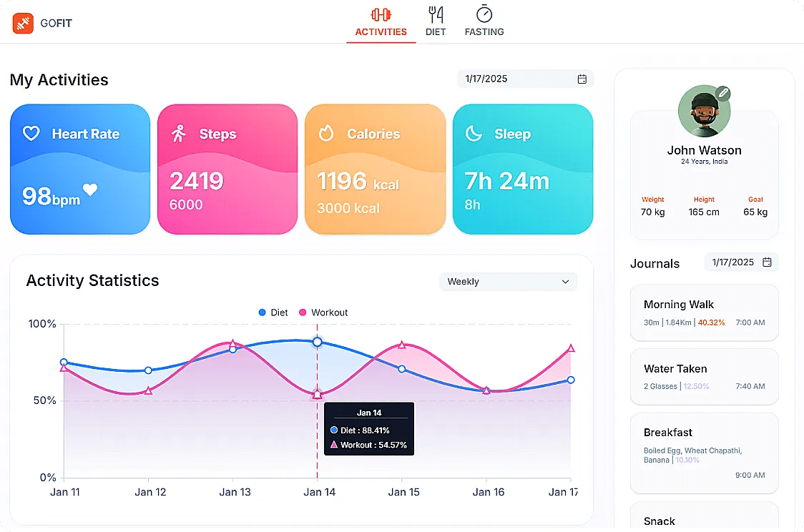Image resolution: width=804 pixels, height=532 pixels.
Task: Click the heart icon on Heart Rate card
Action: point(32,134)
